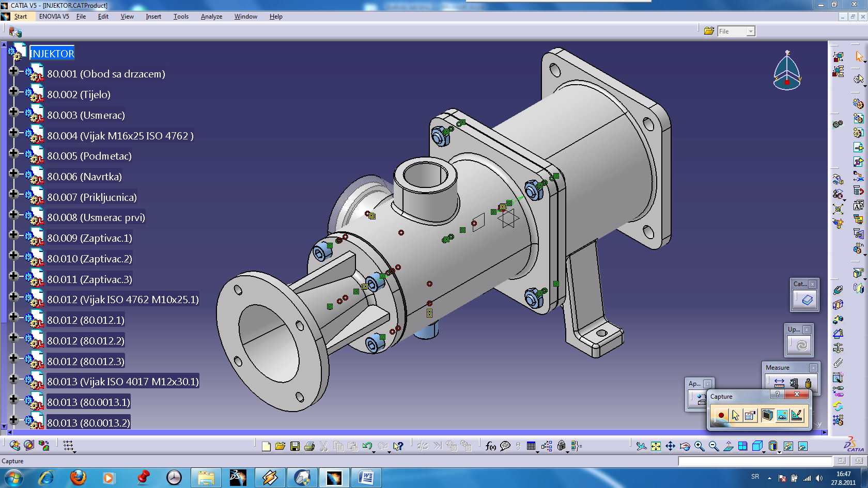This screenshot has width=868, height=488.
Task: Select INJEKTOR root in tree
Action: pos(52,53)
